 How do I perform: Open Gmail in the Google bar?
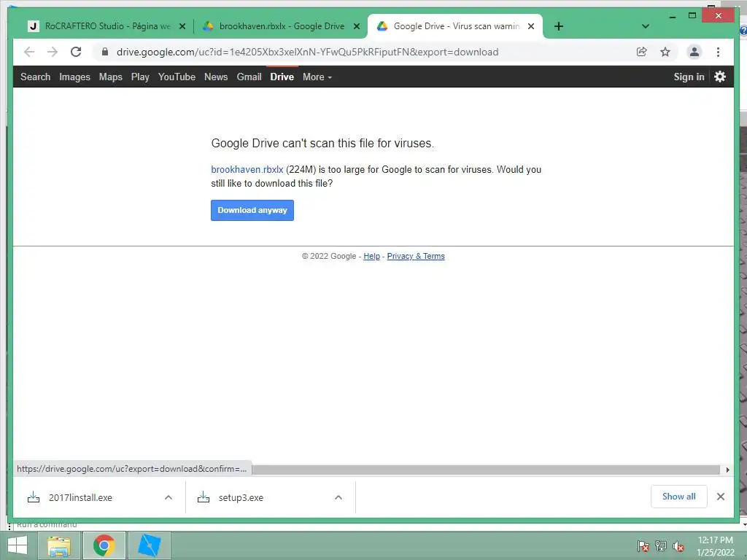249,77
